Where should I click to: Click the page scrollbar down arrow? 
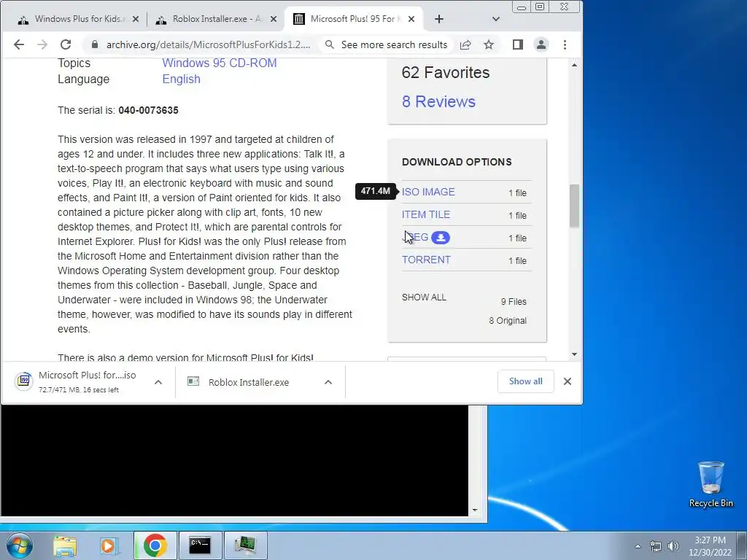[574, 354]
